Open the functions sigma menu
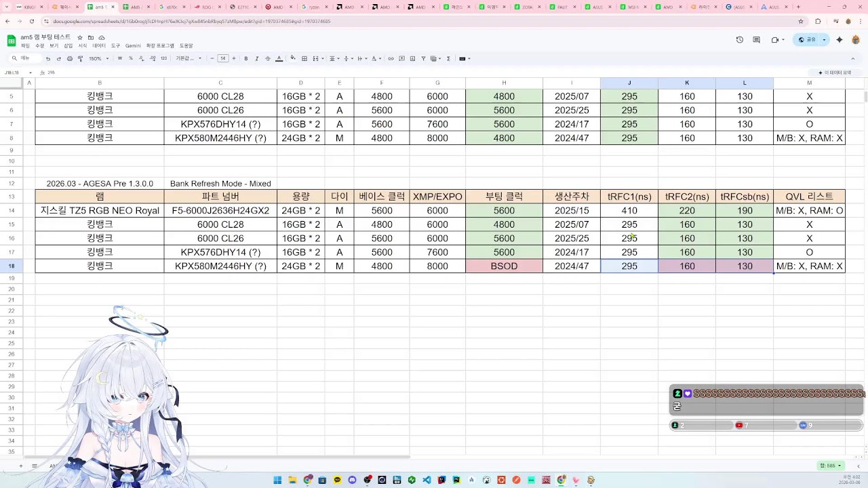This screenshot has width=868, height=488. click(x=448, y=58)
